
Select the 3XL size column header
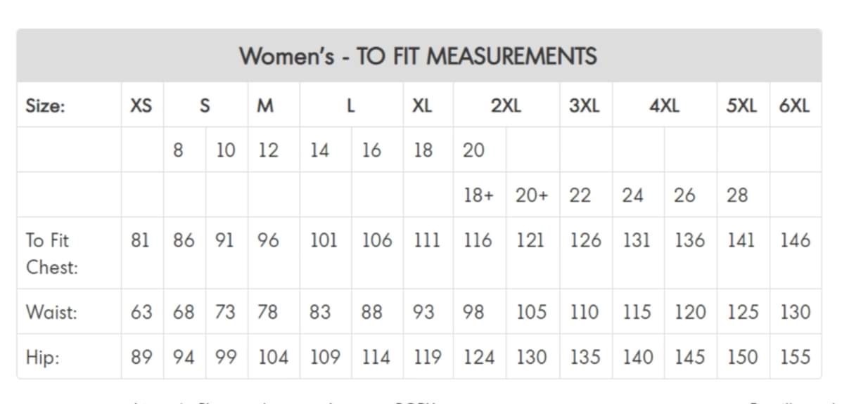coord(584,106)
